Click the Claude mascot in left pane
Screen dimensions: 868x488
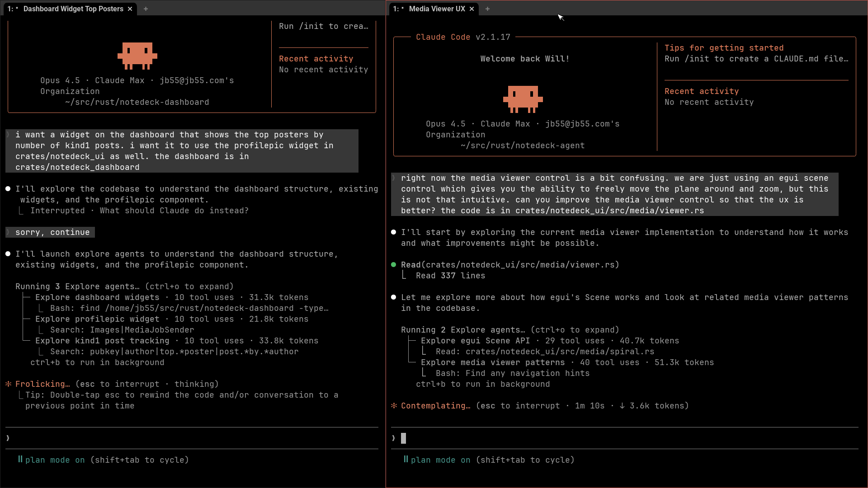tap(137, 56)
